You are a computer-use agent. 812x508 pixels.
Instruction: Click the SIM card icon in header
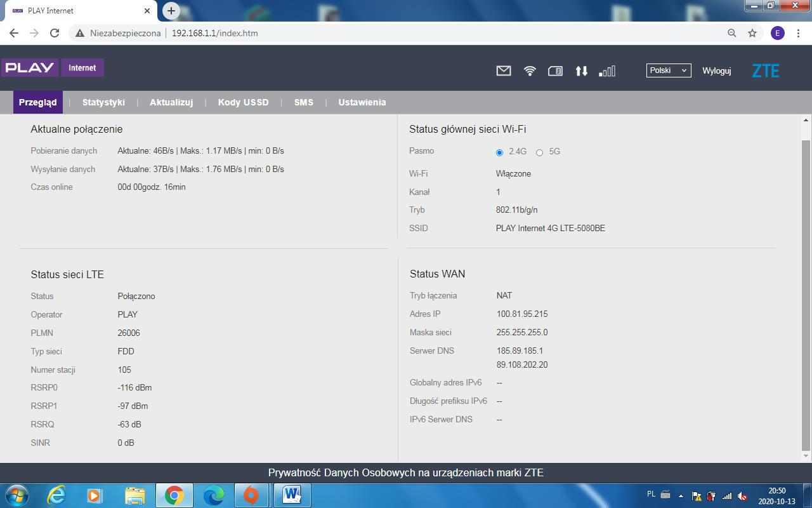click(x=555, y=70)
